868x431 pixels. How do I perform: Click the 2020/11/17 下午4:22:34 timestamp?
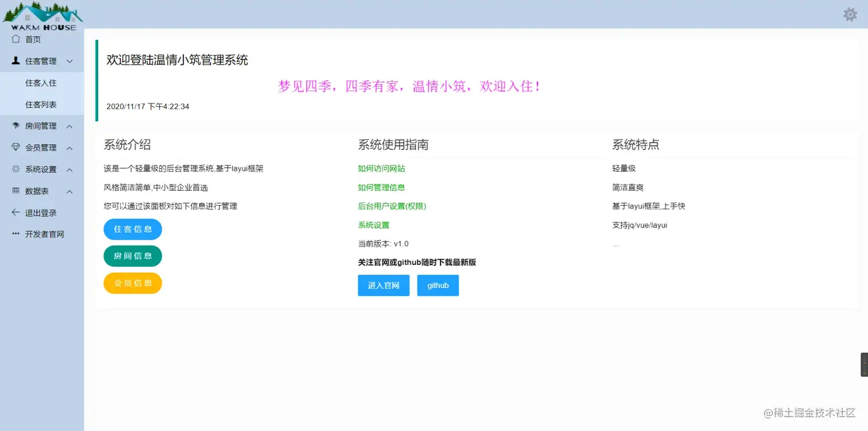(x=148, y=106)
